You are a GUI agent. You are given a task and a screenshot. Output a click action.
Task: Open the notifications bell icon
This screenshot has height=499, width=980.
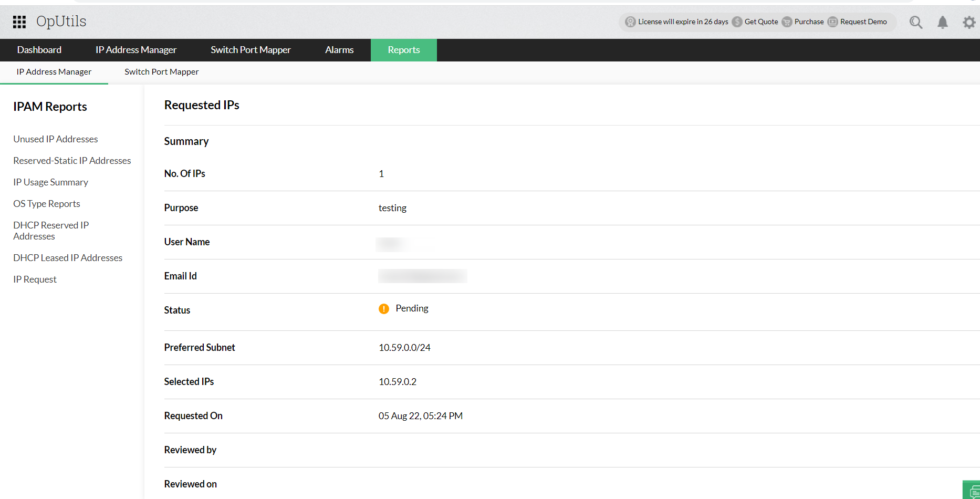coord(943,22)
